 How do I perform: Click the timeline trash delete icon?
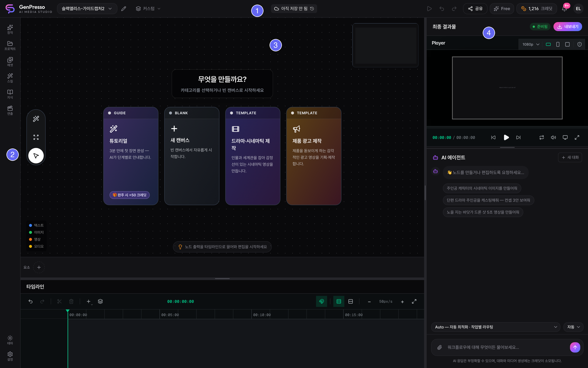click(71, 302)
